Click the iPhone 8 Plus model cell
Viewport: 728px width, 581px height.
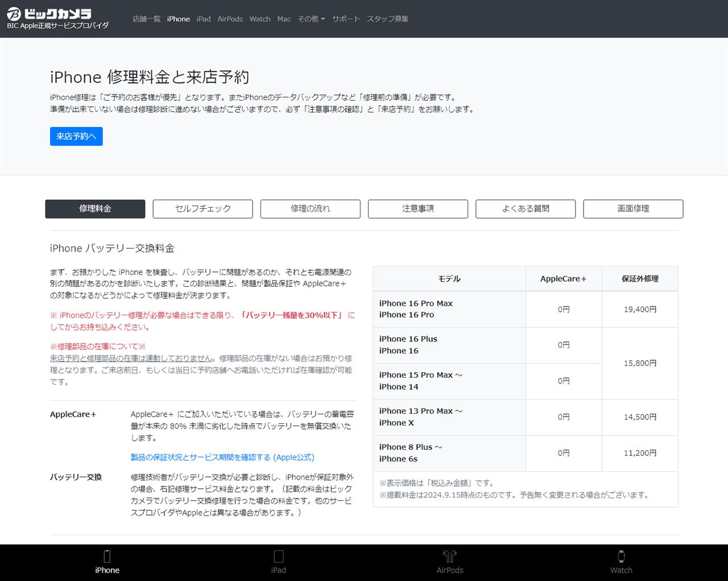pos(449,453)
